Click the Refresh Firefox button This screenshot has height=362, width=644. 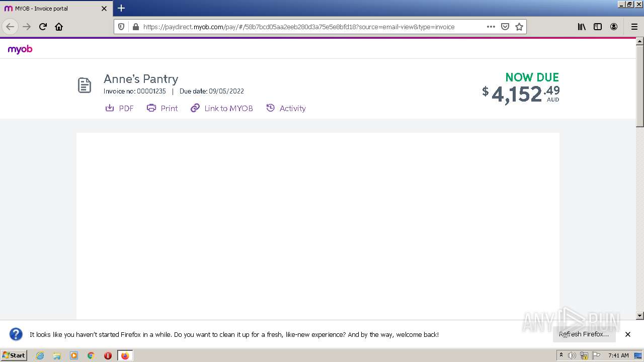[x=584, y=334]
